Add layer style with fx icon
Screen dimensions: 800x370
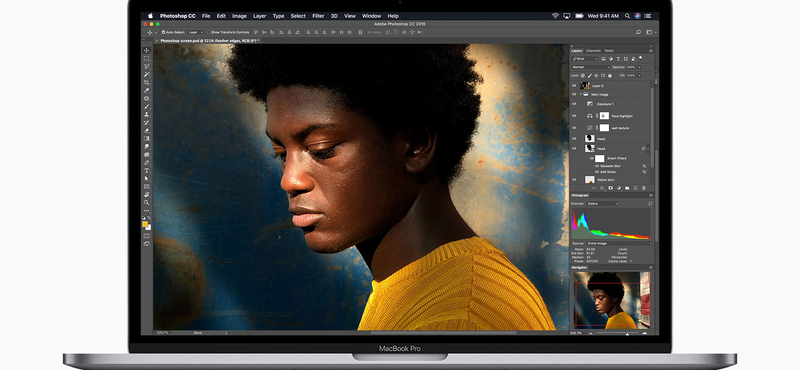click(x=602, y=188)
